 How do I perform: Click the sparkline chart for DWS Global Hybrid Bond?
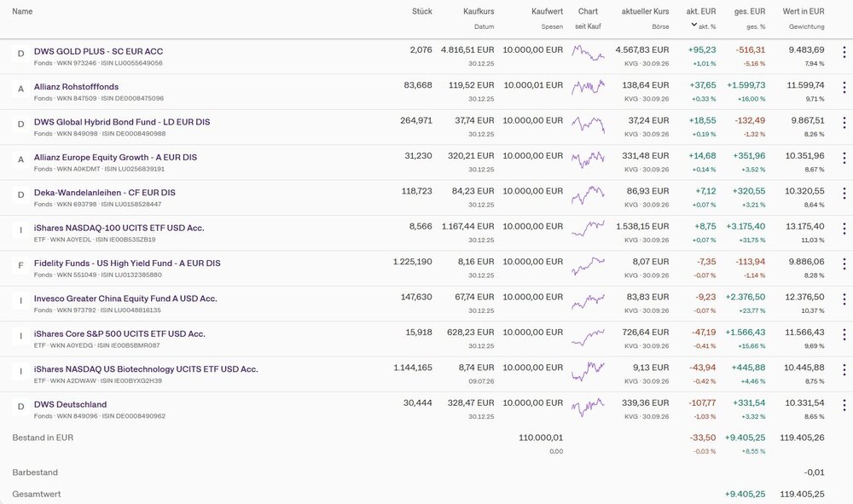(588, 125)
